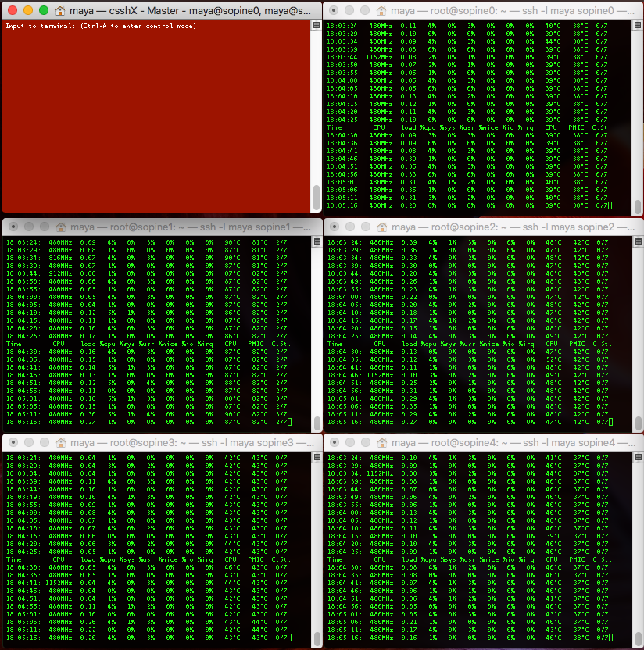Image resolution: width=644 pixels, height=650 pixels.
Task: Split the csshX Master terminal pane
Action: (x=317, y=25)
